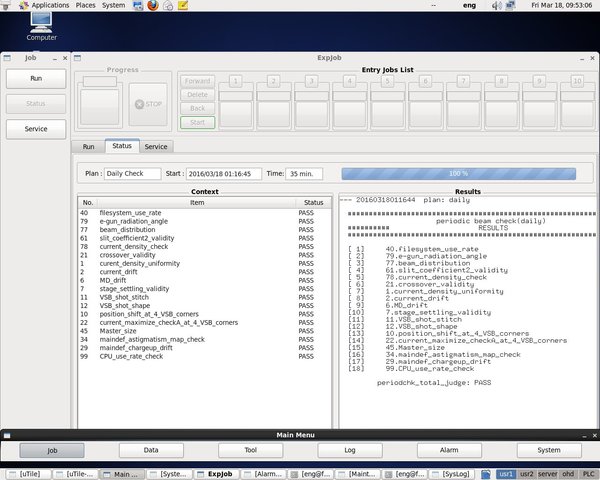Switch to [Maint... window in taskbar
600x480 pixels.
[x=357, y=475]
